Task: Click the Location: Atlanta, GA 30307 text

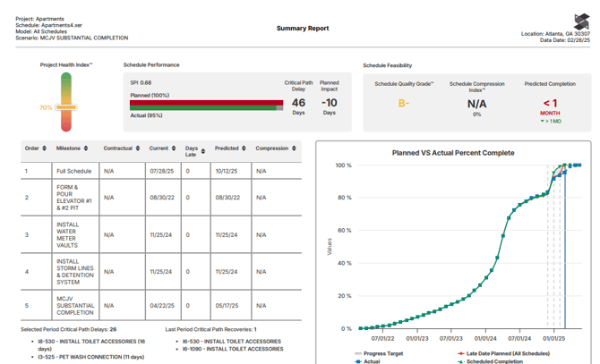Action: click(x=555, y=34)
